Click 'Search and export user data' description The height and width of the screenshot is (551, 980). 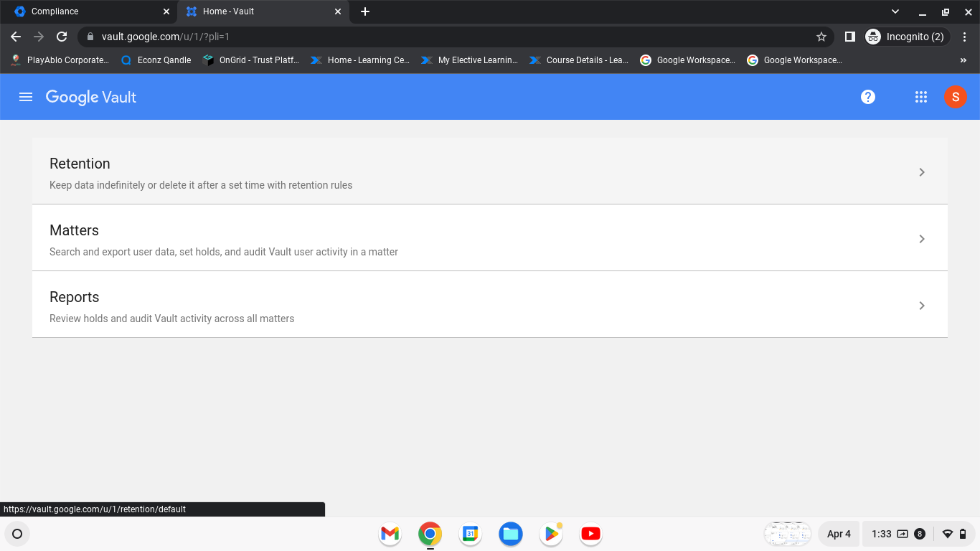coord(224,252)
